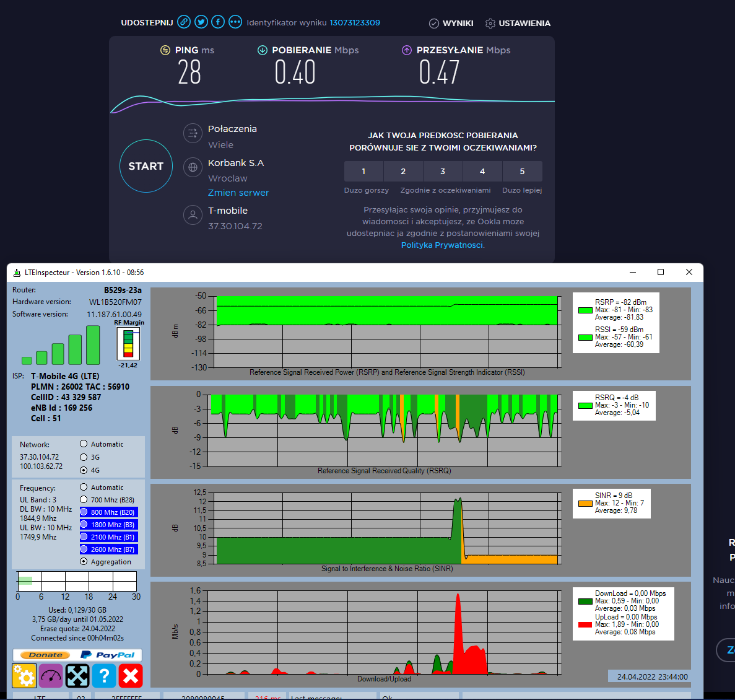Select Automatic frequency radio
The image size is (735, 700).
pyautogui.click(x=84, y=487)
